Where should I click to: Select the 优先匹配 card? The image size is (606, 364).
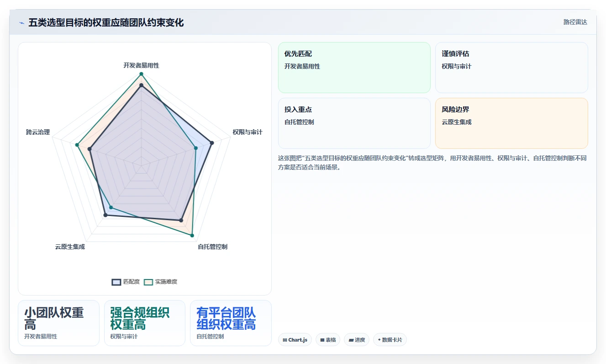tap(354, 68)
